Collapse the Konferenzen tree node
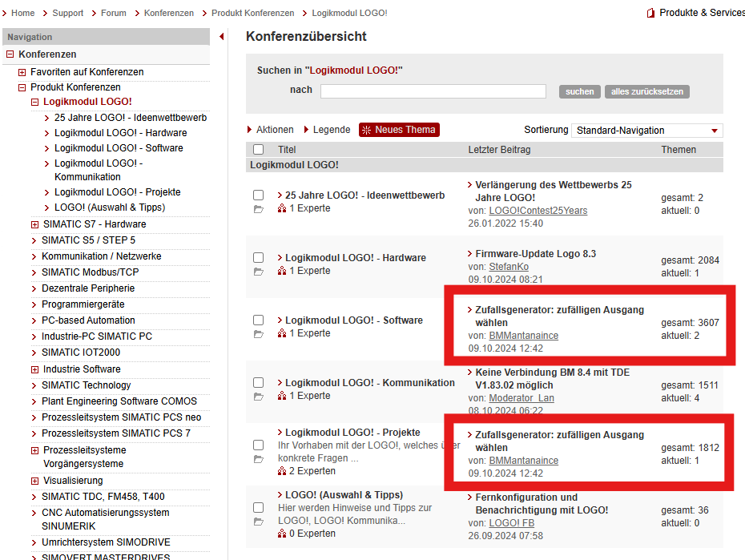 10,54
